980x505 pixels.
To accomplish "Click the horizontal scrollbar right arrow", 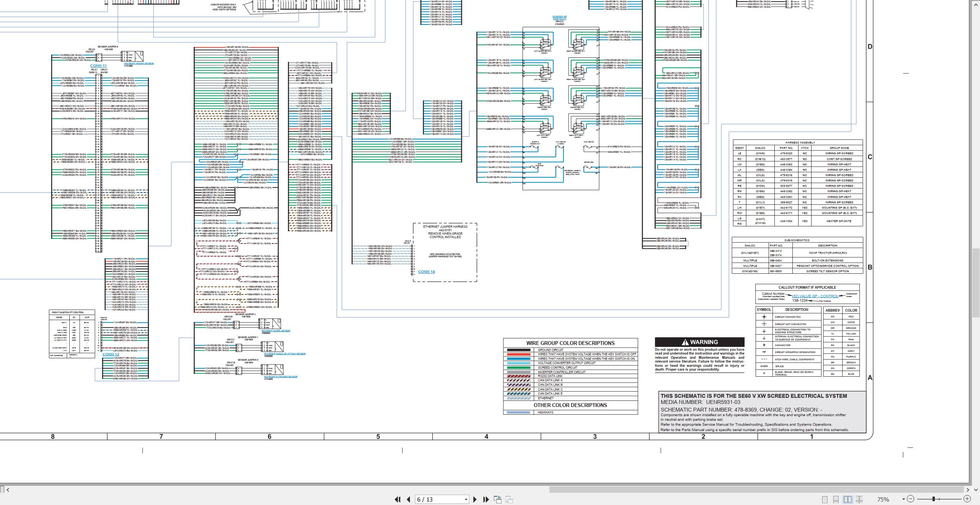I will pos(967,489).
